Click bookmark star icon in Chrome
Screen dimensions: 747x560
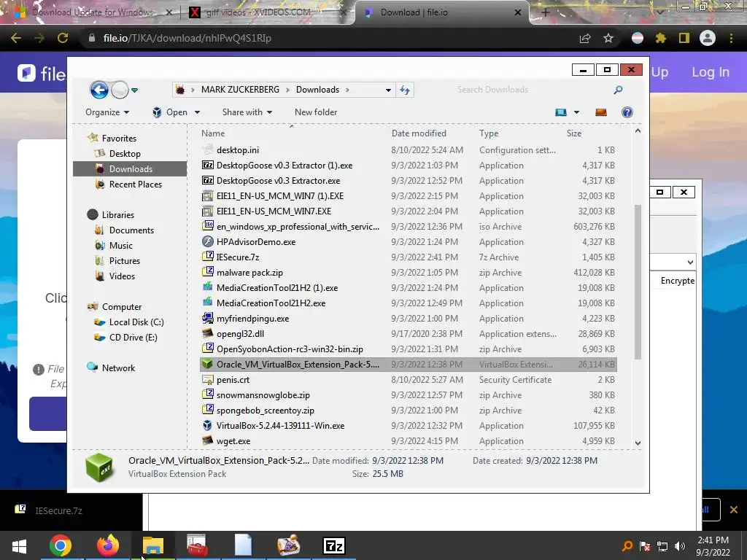tap(608, 38)
